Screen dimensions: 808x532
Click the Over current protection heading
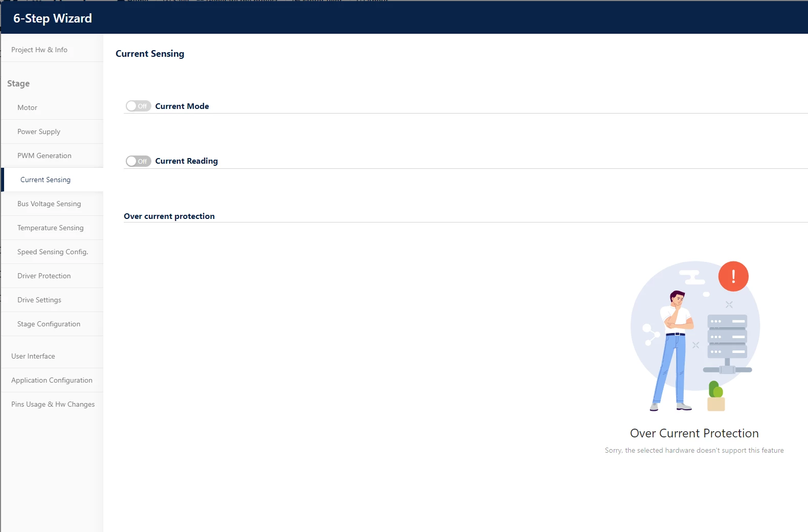tap(169, 216)
